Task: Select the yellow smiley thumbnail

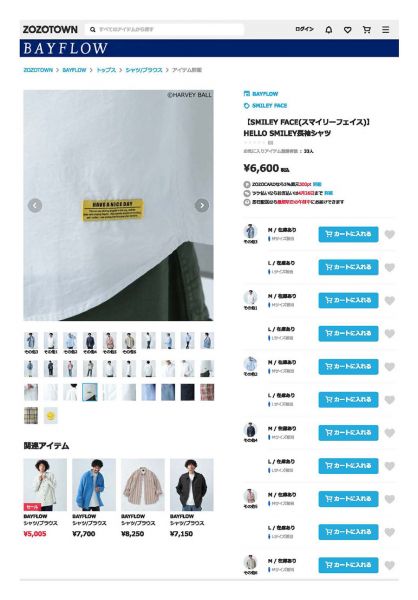Action: click(51, 416)
